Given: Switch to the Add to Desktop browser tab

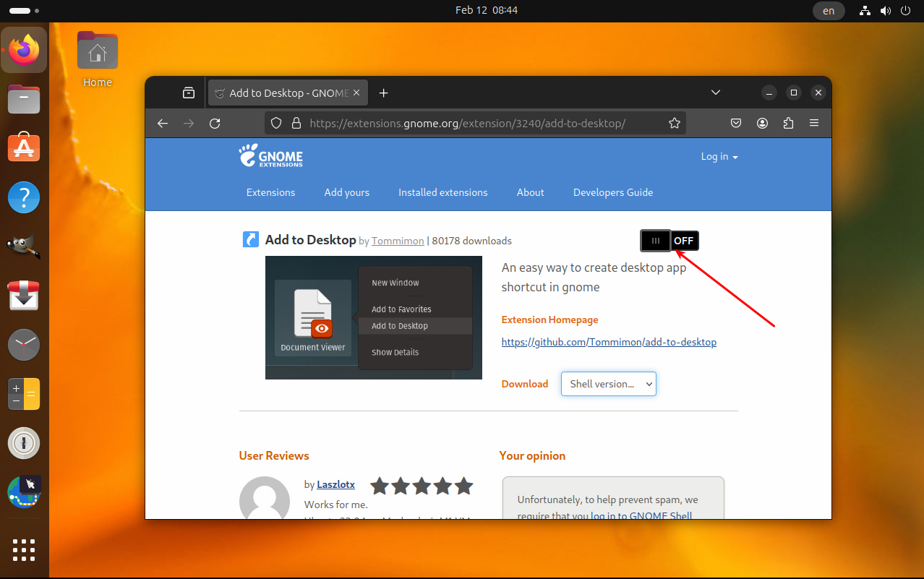Looking at the screenshot, I should point(282,93).
